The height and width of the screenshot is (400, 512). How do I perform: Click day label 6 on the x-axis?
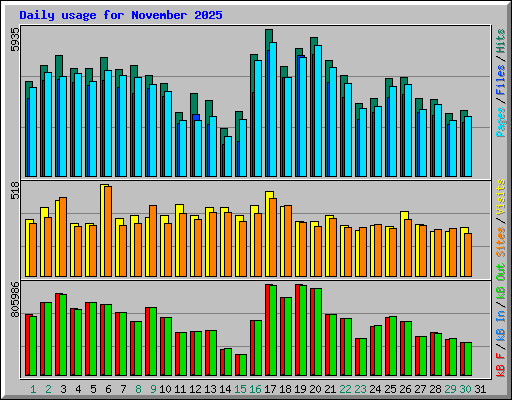coord(108,389)
